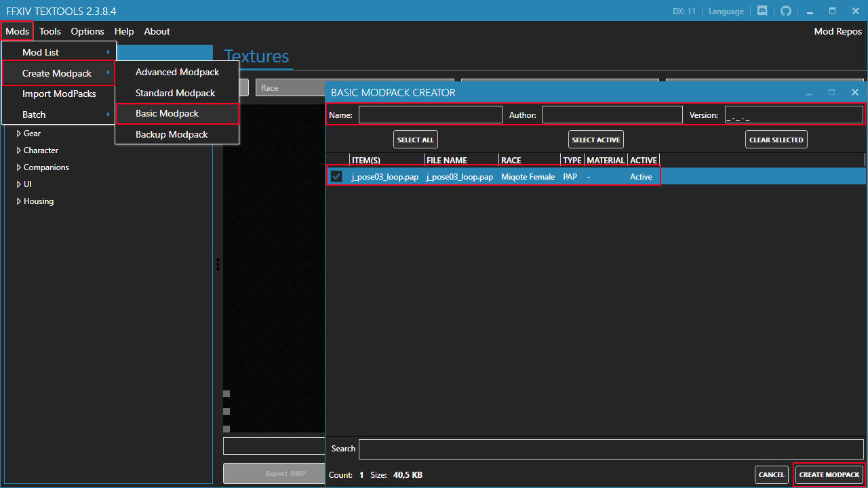Image resolution: width=868 pixels, height=488 pixels.
Task: Uncheck the j_pose03_loop.pap checkbox
Action: point(336,177)
